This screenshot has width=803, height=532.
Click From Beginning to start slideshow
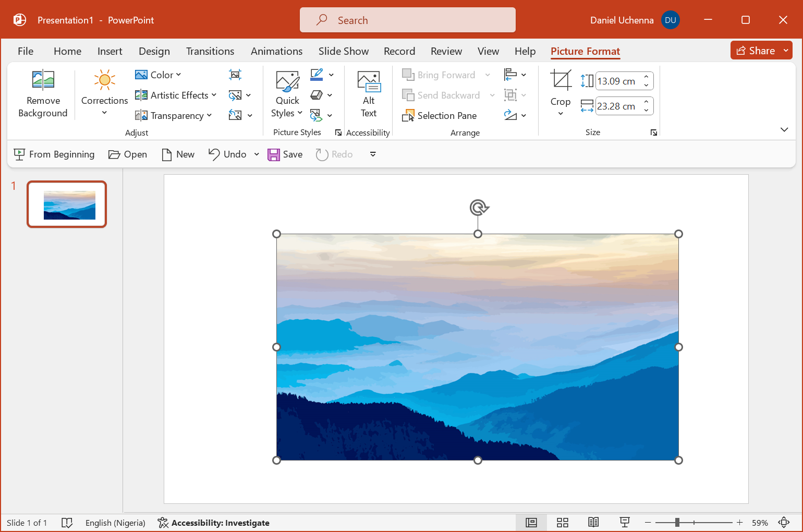[54, 154]
